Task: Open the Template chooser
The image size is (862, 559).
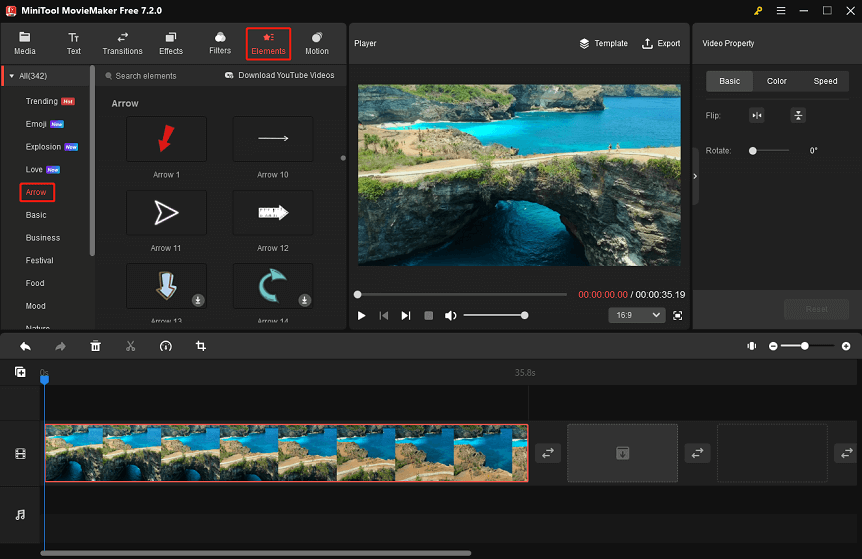Action: click(603, 43)
